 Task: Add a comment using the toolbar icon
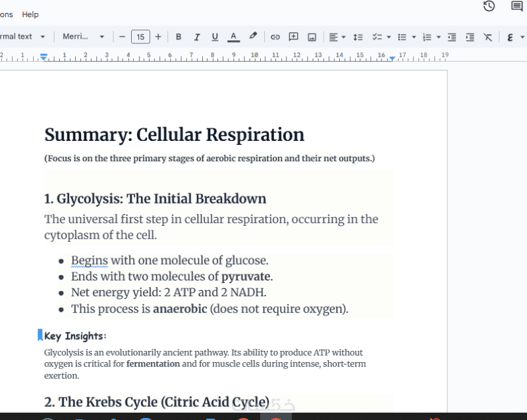point(293,37)
